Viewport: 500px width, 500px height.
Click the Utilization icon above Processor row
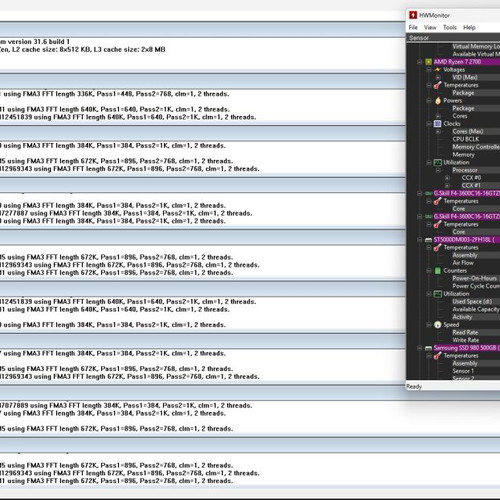pyautogui.click(x=438, y=162)
